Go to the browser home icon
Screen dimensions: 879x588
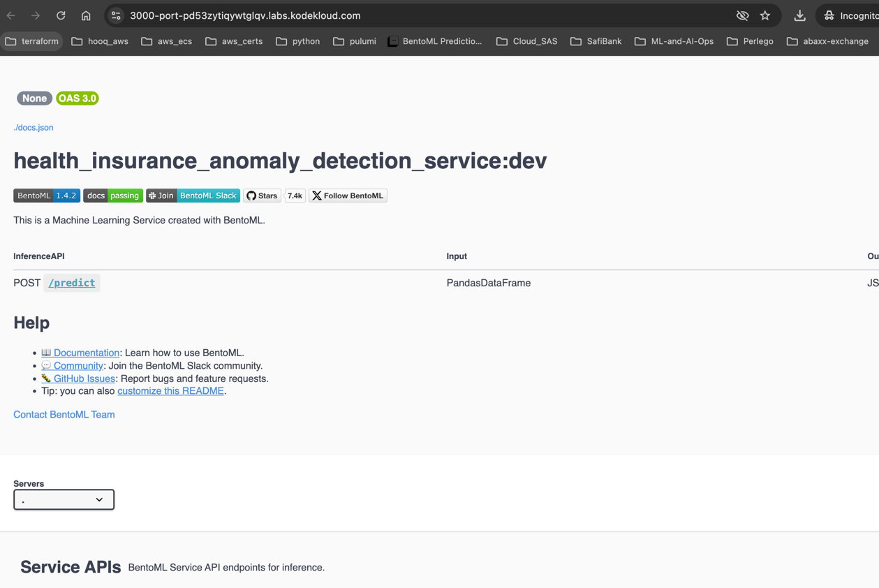point(86,15)
